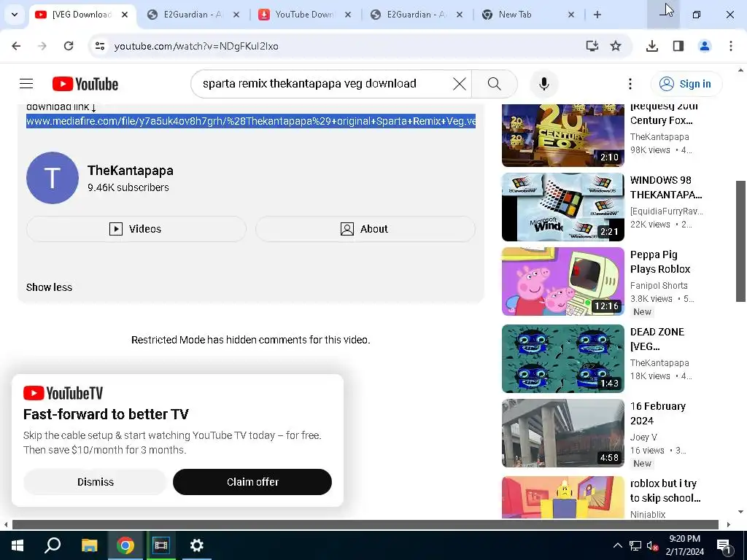Open the mediafire download link
Viewport: 747px width, 560px height.
click(x=251, y=121)
